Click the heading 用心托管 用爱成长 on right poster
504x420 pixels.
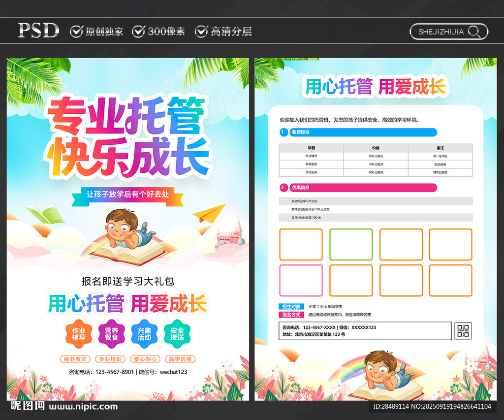(375, 87)
